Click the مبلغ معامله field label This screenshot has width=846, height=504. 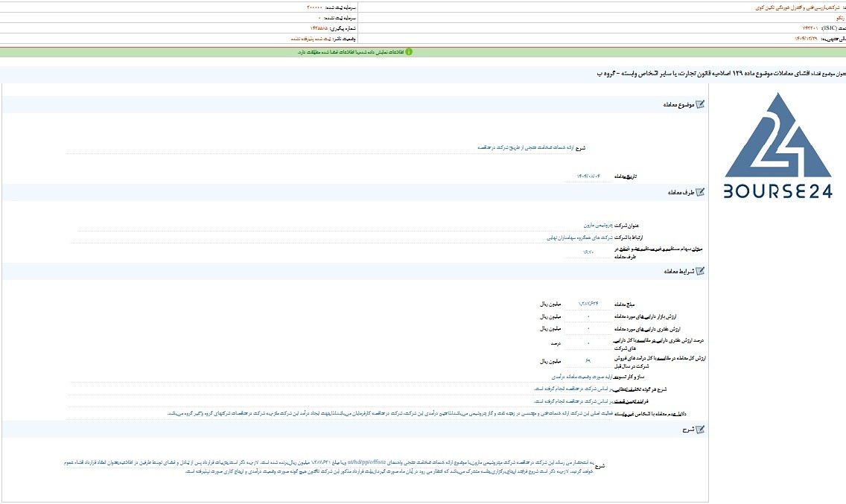pos(624,304)
